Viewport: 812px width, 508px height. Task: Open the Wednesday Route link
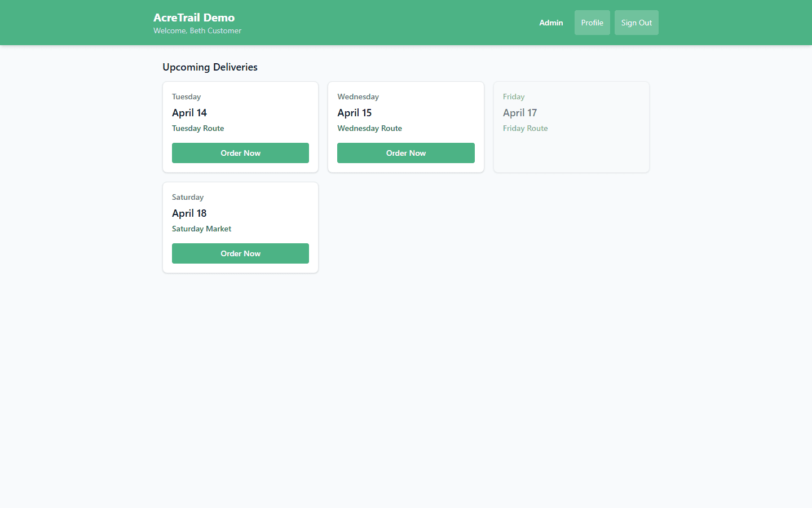coord(369,128)
